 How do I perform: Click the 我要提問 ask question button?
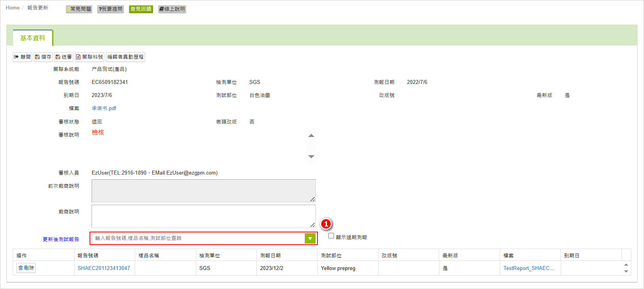click(111, 9)
